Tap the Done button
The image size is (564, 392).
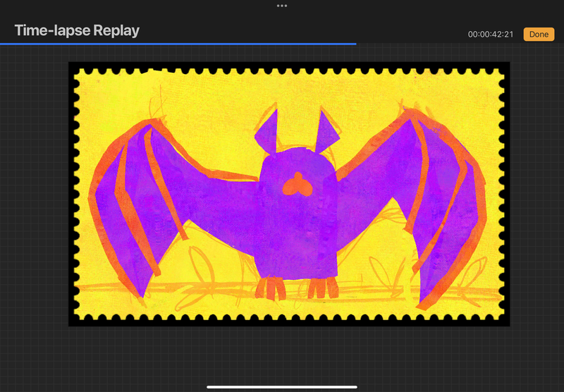pyautogui.click(x=539, y=34)
